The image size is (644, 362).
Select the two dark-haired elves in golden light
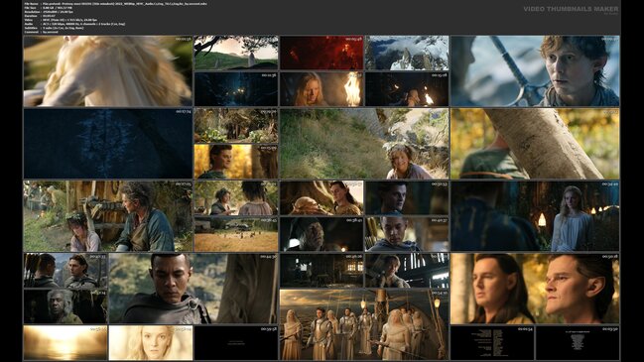click(535, 289)
